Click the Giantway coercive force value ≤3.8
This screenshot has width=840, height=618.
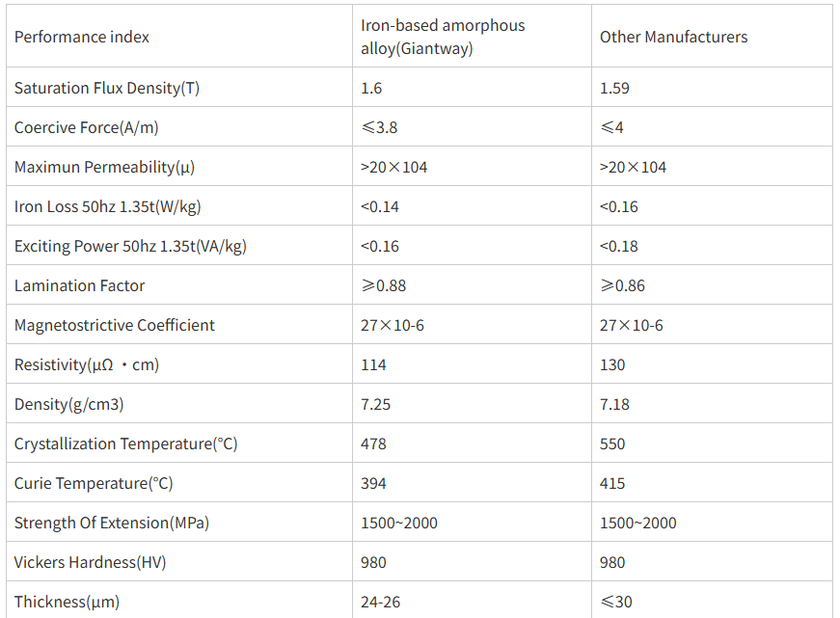pyautogui.click(x=379, y=127)
